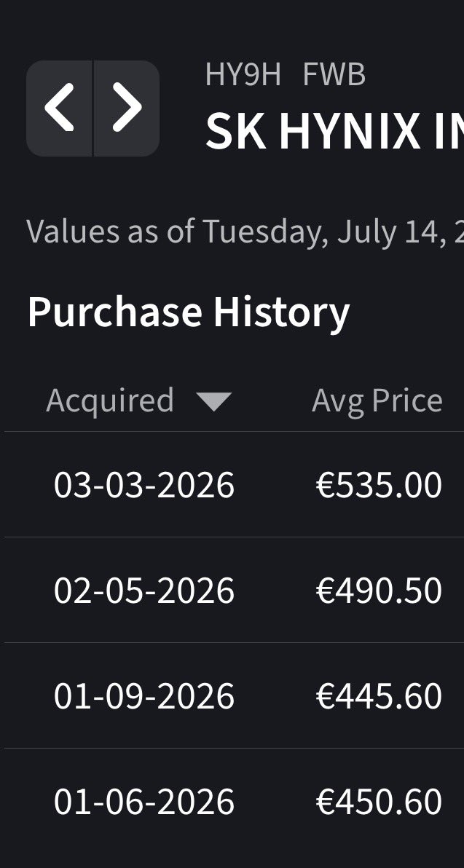Click the 01-06-2026 acquired date
The image size is (464, 868).
(x=144, y=802)
